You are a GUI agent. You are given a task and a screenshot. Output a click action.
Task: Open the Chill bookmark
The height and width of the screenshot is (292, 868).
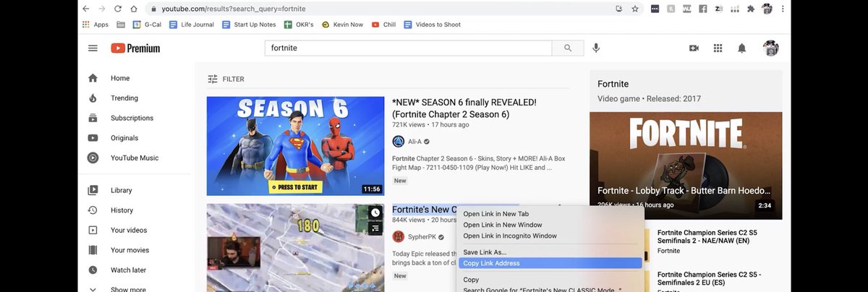[x=383, y=24]
